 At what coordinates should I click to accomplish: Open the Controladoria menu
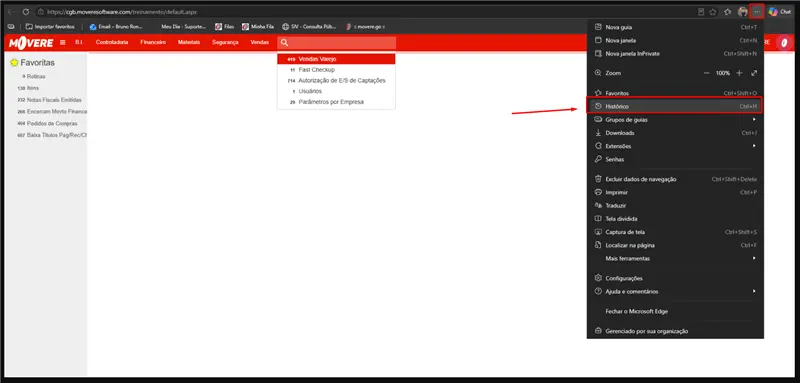112,42
